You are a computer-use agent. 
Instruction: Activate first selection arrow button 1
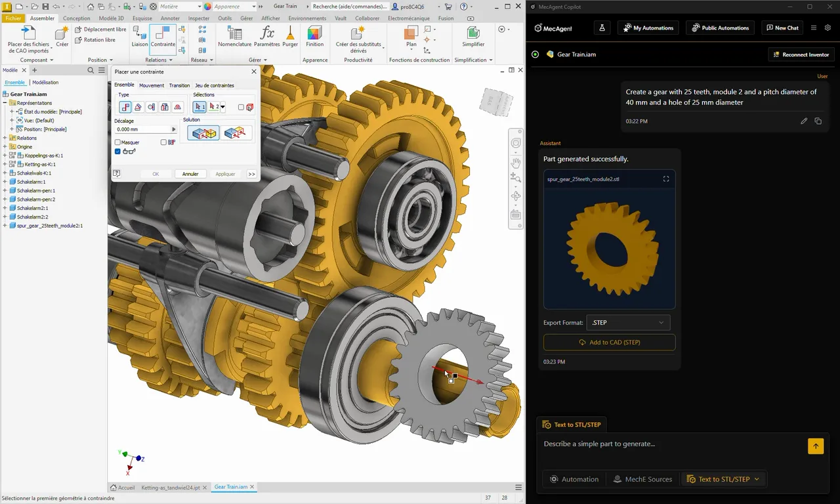point(199,107)
